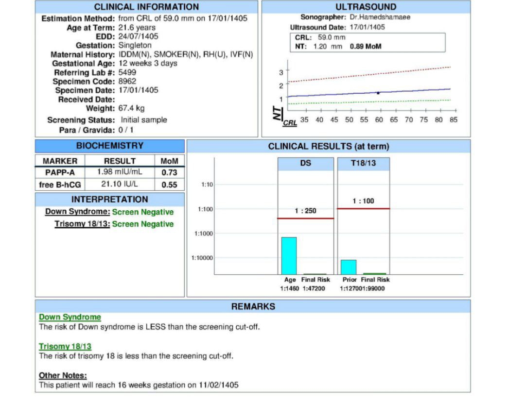525x420 pixels.
Task: Click the black data point on NT chart
Action: (378, 93)
